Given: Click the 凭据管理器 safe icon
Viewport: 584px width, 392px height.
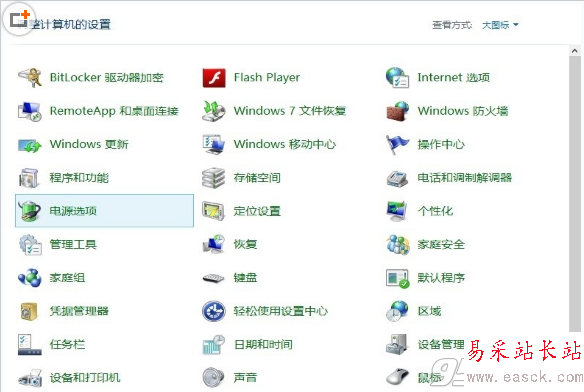Looking at the screenshot, I should coord(29,311).
